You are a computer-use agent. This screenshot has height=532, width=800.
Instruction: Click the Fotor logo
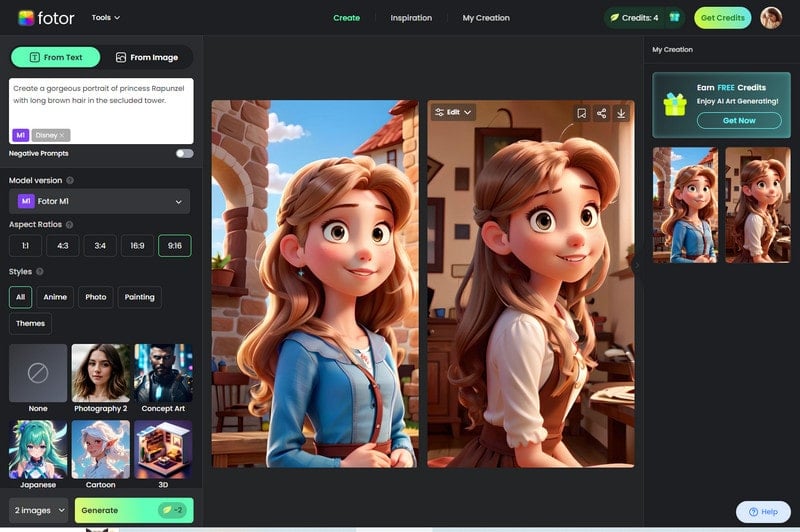tap(46, 18)
